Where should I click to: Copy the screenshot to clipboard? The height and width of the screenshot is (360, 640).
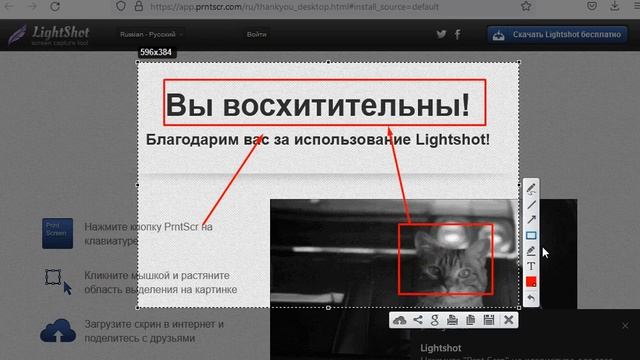(470, 320)
